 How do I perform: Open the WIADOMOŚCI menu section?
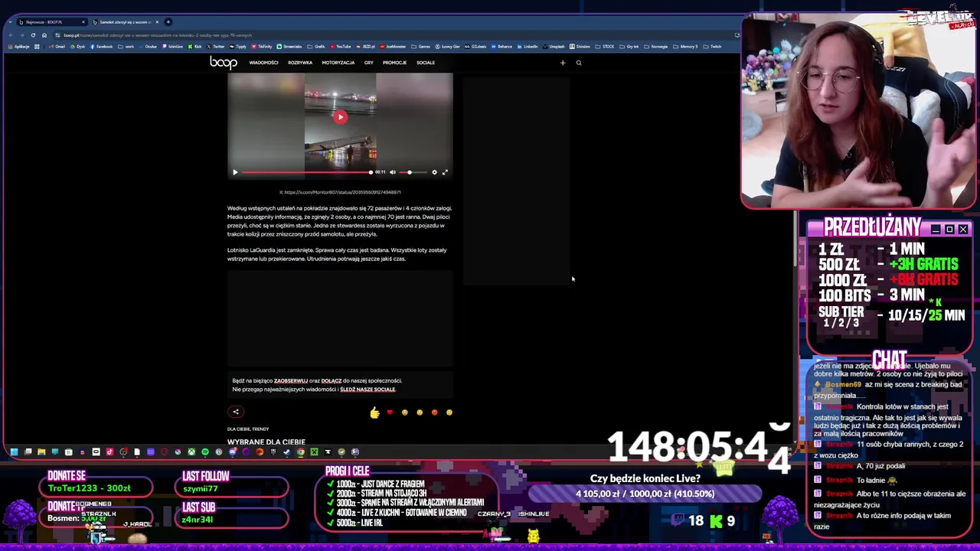click(263, 63)
